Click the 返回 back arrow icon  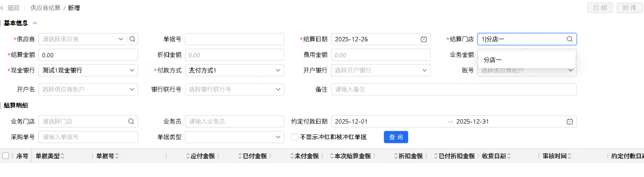2,8
